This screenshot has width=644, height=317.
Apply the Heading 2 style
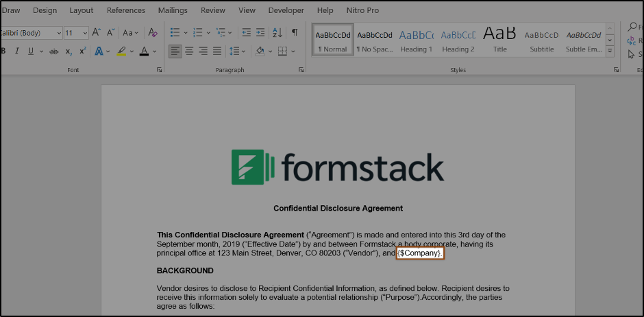[x=458, y=40]
